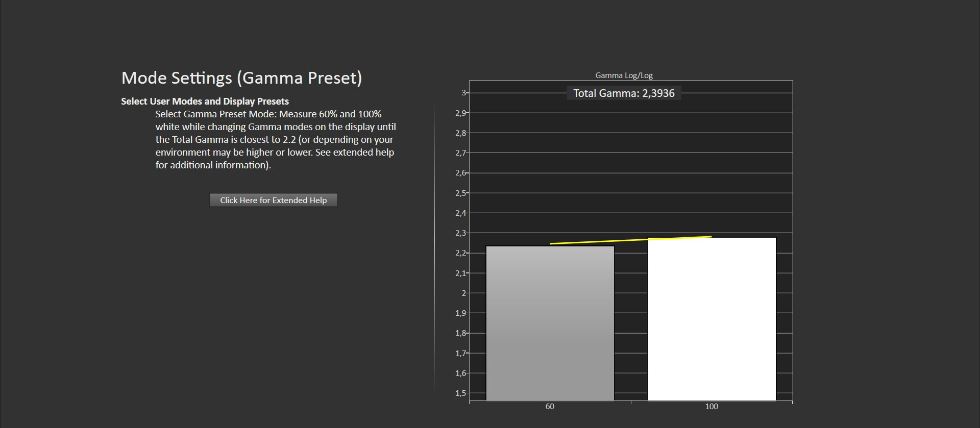Image resolution: width=980 pixels, height=428 pixels.
Task: Click the 2,7 y-axis tick label
Action: point(460,153)
